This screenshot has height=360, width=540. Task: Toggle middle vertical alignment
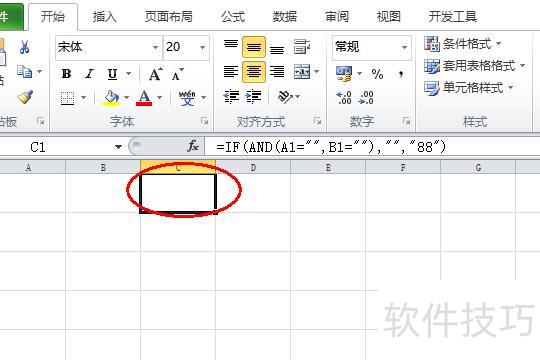coord(254,47)
